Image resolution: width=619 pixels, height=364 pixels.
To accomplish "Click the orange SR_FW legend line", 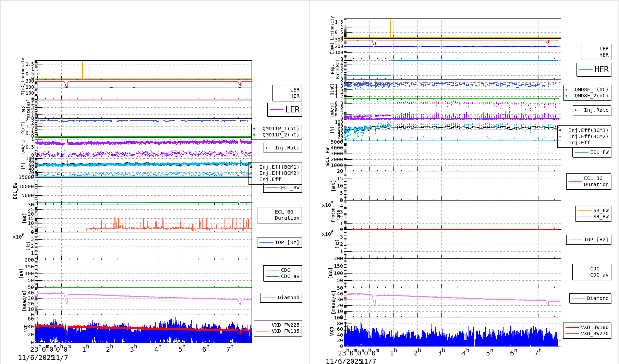I will [x=584, y=210].
